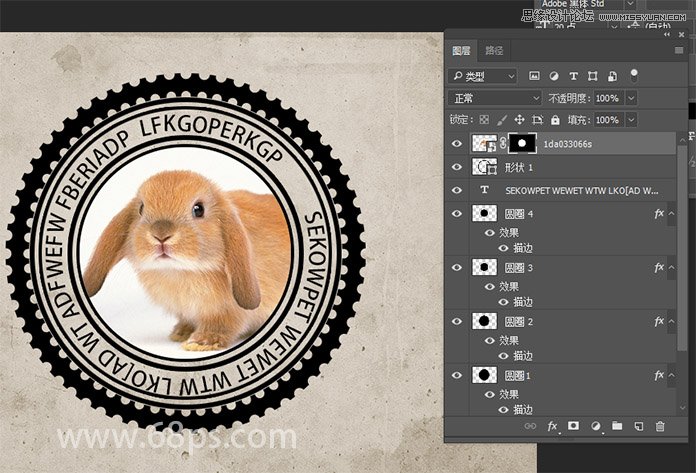
Task: Click 1da033066s layer mask thumbnail
Action: (522, 143)
